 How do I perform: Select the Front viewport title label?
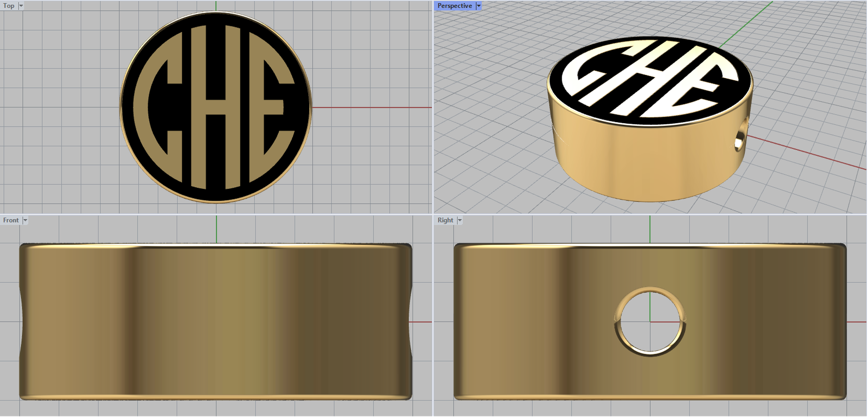pos(11,220)
